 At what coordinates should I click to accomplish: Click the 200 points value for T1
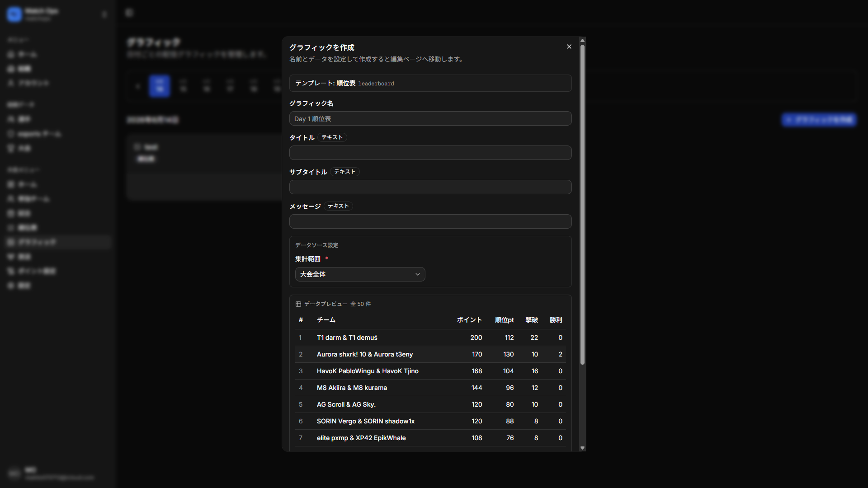pos(476,338)
